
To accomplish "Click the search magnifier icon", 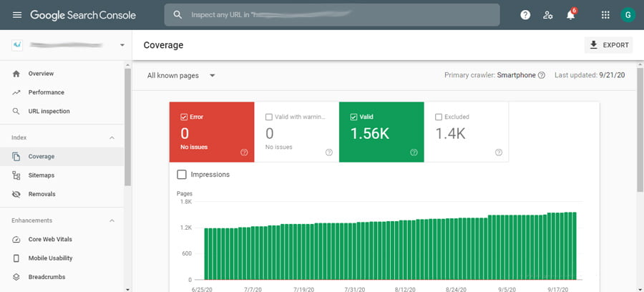I will [177, 15].
